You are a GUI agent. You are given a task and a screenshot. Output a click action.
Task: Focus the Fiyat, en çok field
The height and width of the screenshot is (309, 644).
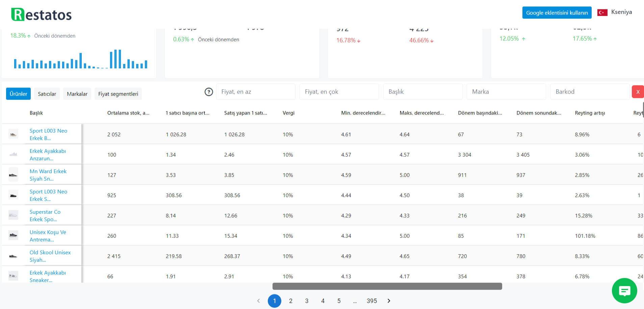pos(339,92)
